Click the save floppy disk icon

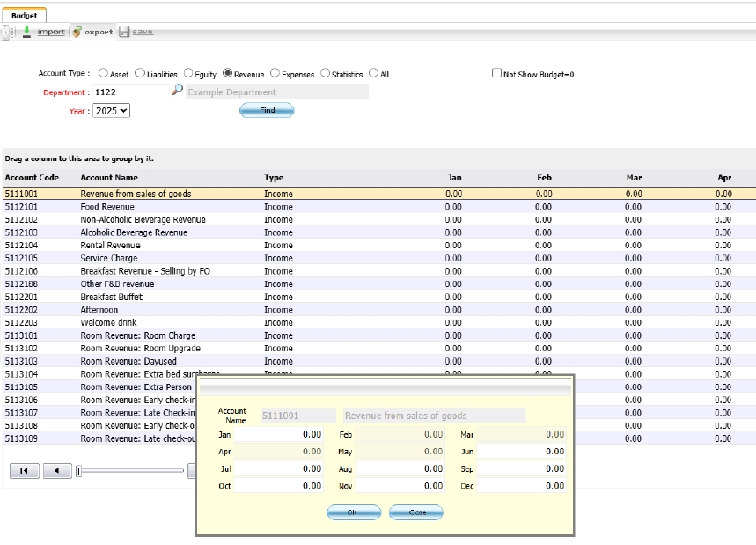pos(124,32)
